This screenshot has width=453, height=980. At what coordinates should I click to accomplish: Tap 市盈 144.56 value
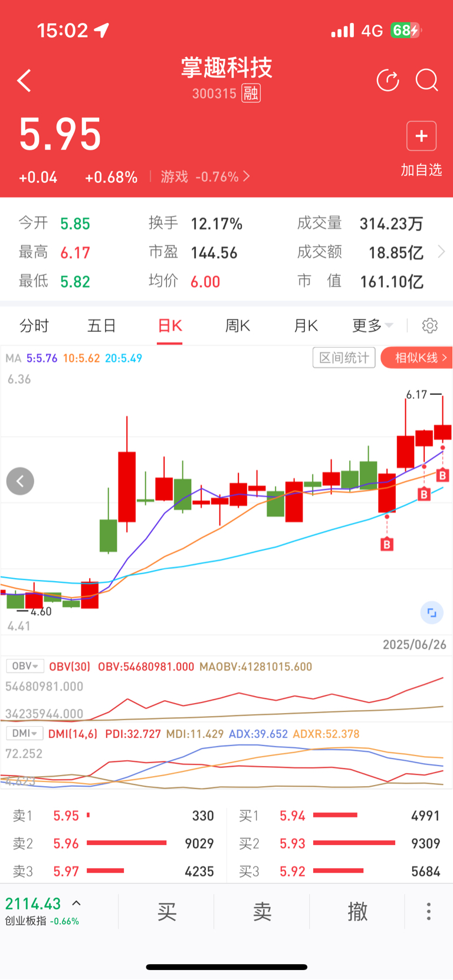(x=214, y=253)
